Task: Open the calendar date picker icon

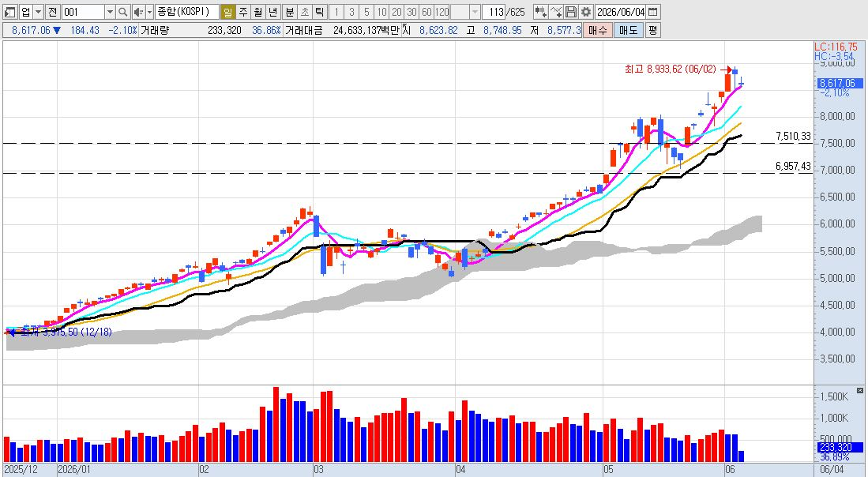Action: pyautogui.click(x=653, y=12)
